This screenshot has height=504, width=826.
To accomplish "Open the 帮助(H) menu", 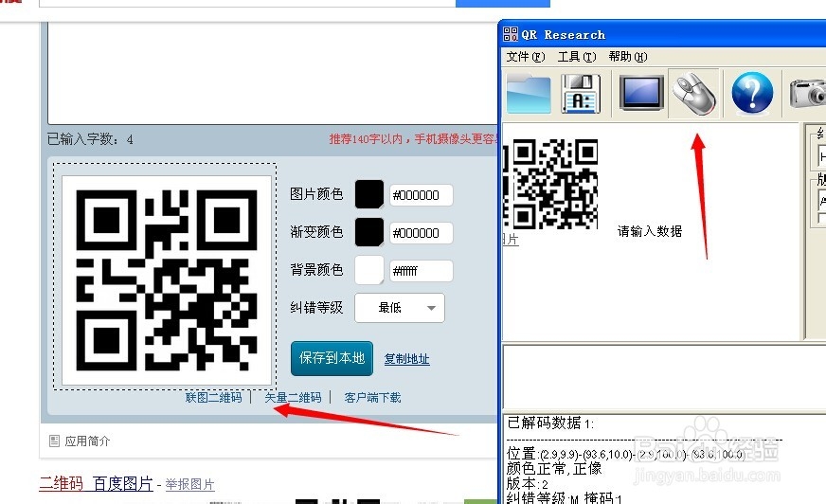I will tap(627, 56).
